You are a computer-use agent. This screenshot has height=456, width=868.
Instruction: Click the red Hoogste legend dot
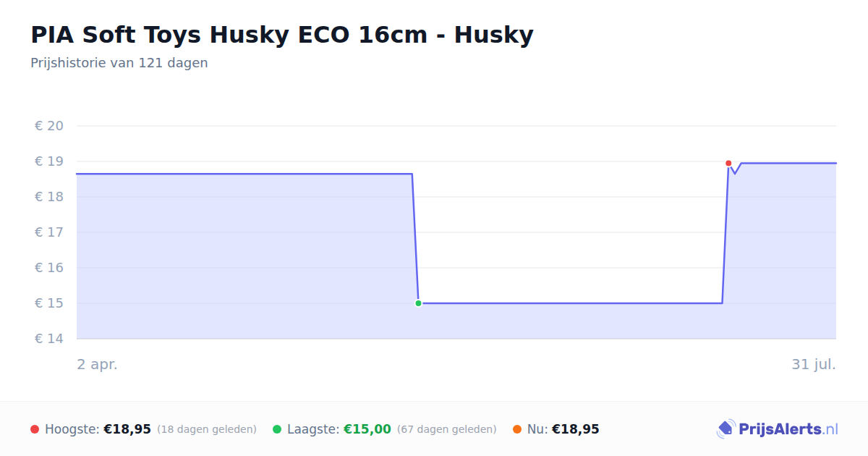coord(35,429)
